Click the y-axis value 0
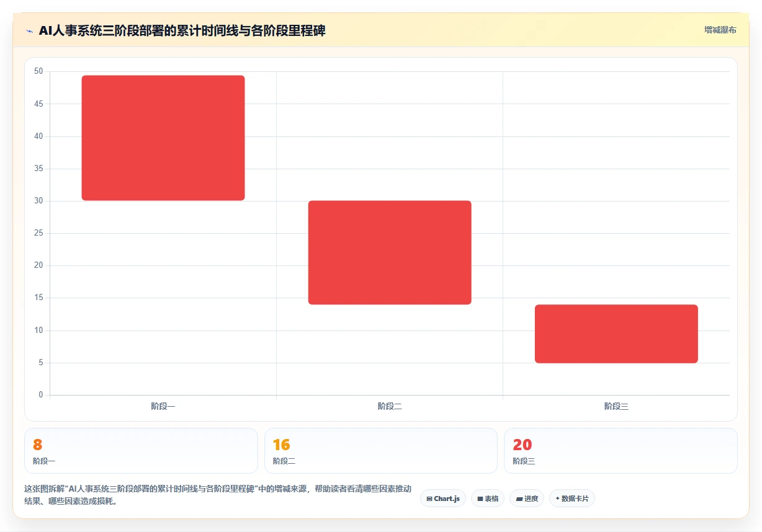Image resolution: width=762 pixels, height=532 pixels. tap(40, 395)
